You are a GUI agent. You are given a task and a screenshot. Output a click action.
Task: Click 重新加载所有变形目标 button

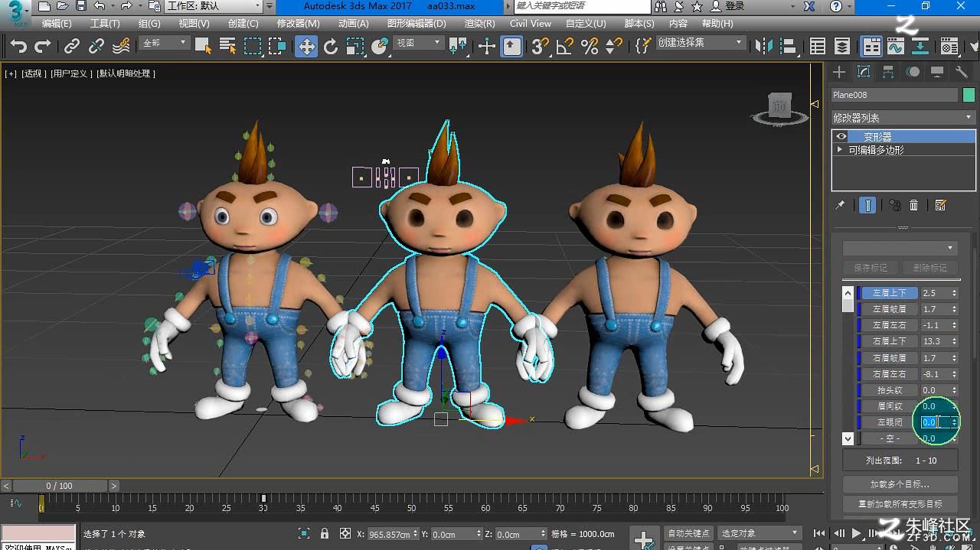click(x=900, y=504)
